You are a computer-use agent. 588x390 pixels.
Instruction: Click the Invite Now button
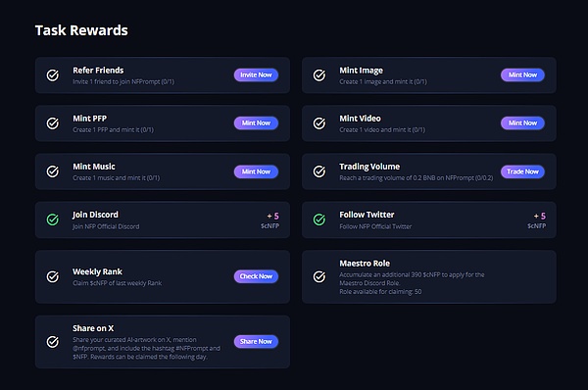click(256, 75)
